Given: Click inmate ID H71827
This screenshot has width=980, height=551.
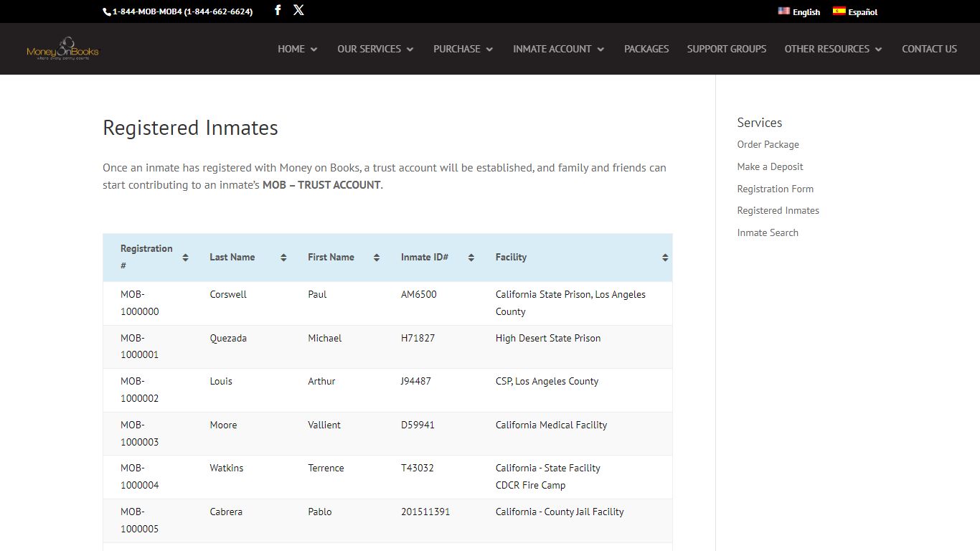Looking at the screenshot, I should (418, 338).
